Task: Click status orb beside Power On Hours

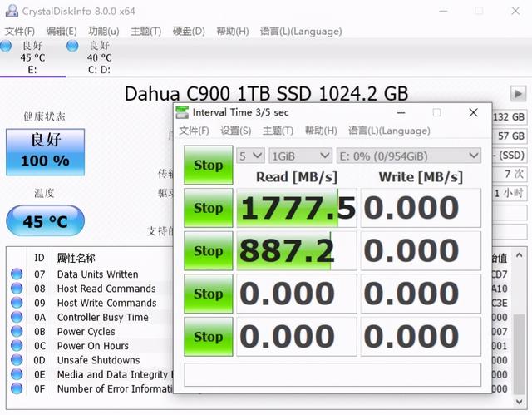Action: point(17,346)
